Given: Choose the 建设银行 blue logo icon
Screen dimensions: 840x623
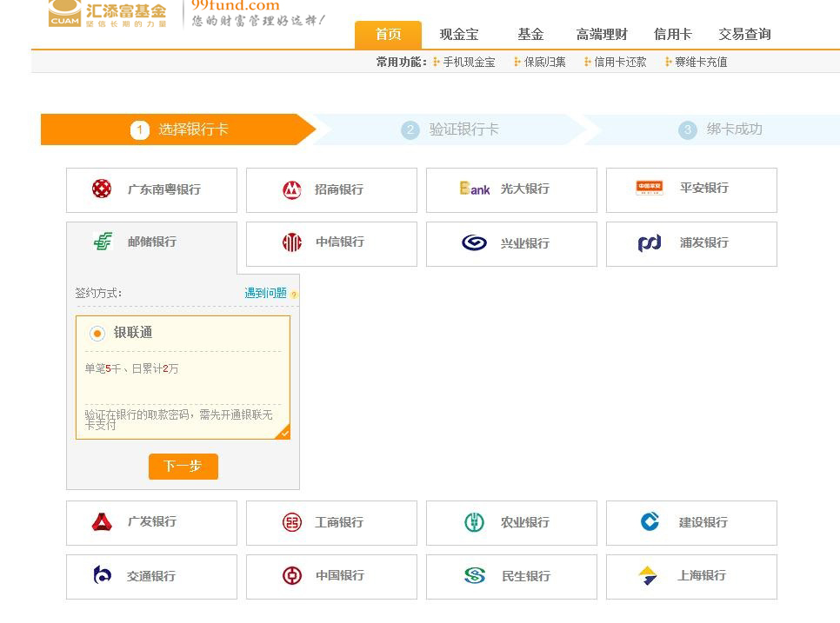Looking at the screenshot, I should [650, 521].
